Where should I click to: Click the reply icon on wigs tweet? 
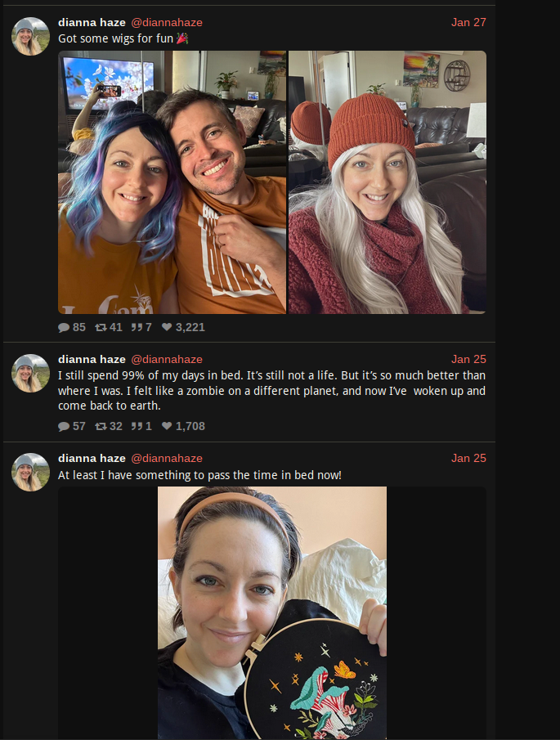click(x=64, y=328)
